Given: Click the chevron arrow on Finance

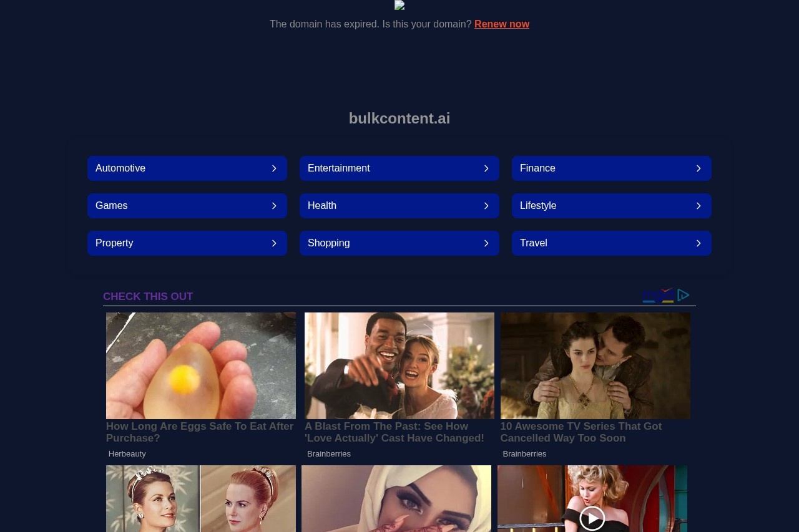Looking at the screenshot, I should 699,168.
